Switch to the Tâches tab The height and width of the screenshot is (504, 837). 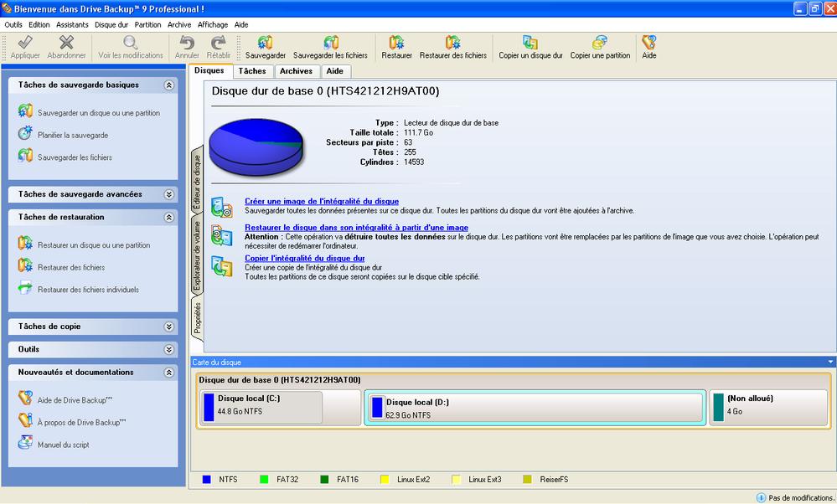pyautogui.click(x=252, y=71)
